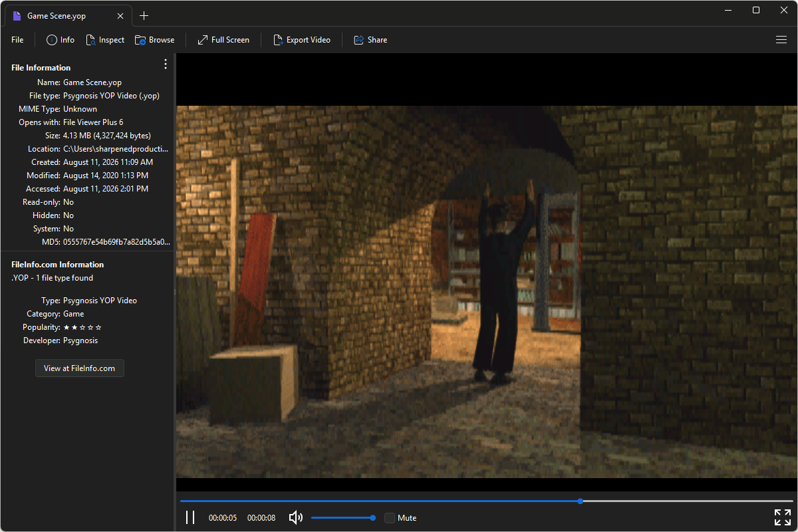
Task: Click 'Accessed: August 11, 2026 2:01 PM' value
Action: coord(106,189)
